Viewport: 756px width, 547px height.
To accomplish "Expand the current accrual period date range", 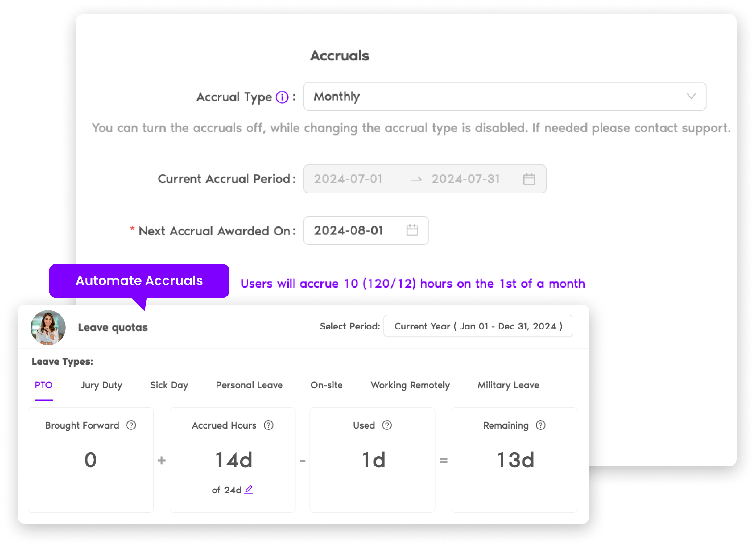I will click(528, 179).
